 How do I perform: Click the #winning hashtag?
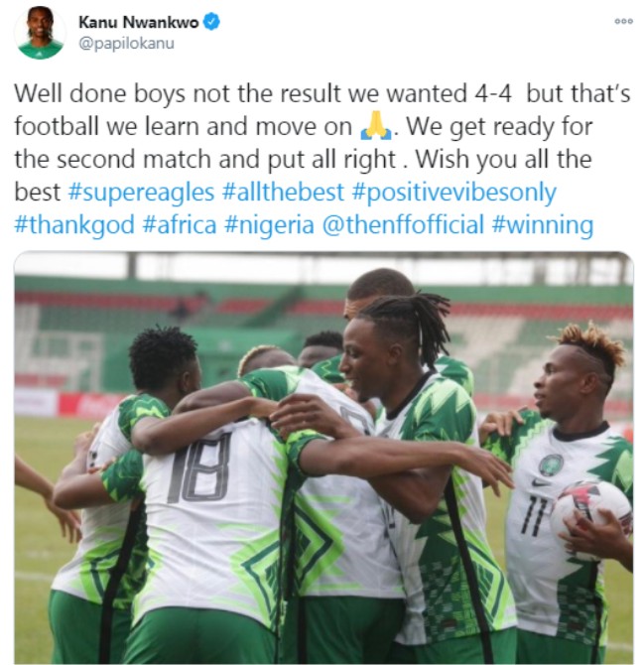[x=542, y=225]
